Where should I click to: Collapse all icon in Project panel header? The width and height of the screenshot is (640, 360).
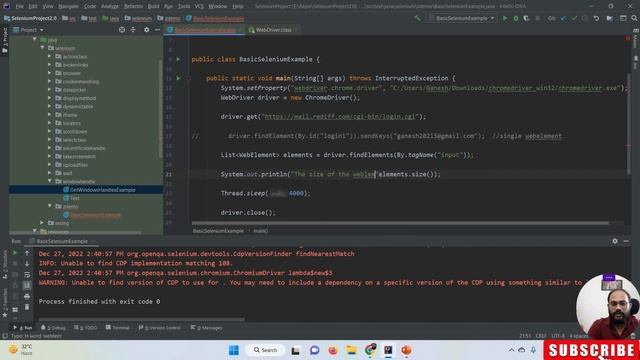[x=133, y=30]
